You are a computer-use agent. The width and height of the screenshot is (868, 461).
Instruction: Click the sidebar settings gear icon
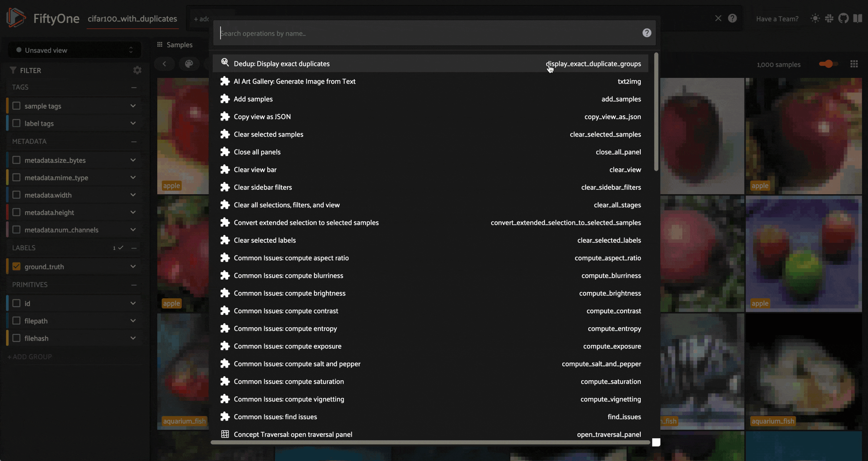[137, 70]
